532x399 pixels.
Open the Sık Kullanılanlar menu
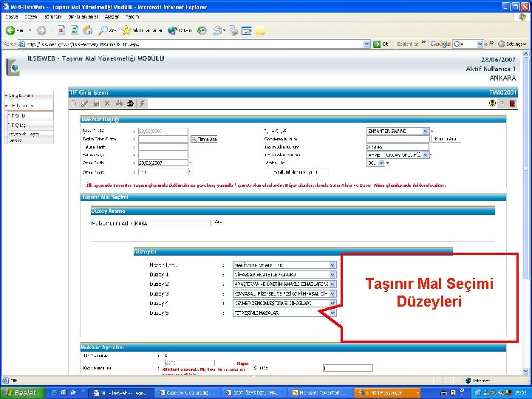point(83,16)
